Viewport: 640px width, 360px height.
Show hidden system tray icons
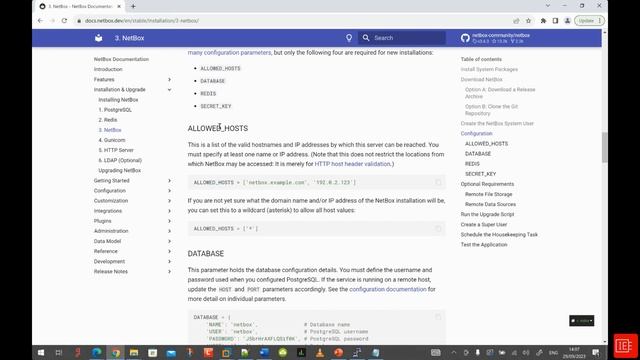pyautogui.click(x=453, y=353)
